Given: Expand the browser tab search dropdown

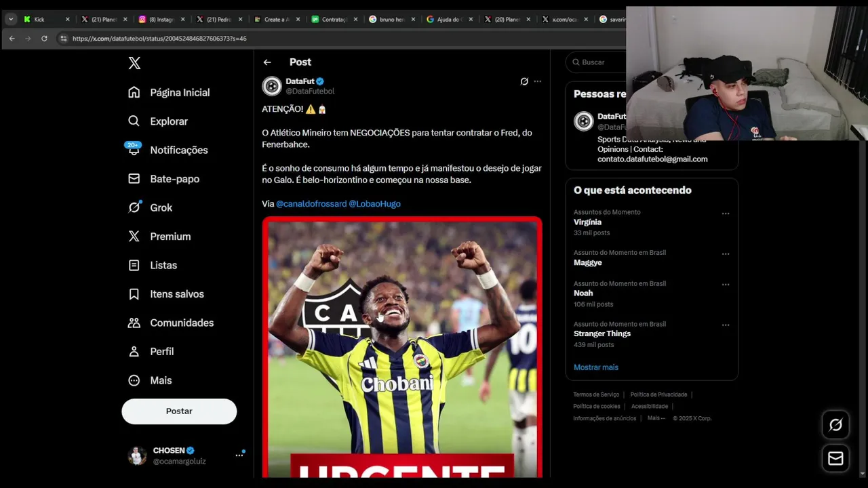Looking at the screenshot, I should click(11, 20).
